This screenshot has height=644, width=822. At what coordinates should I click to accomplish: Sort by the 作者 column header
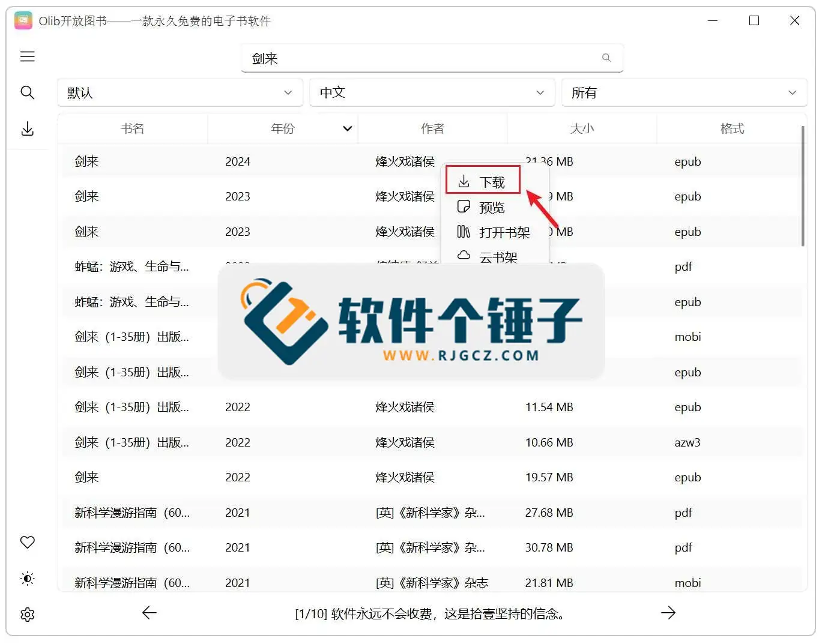coord(432,128)
